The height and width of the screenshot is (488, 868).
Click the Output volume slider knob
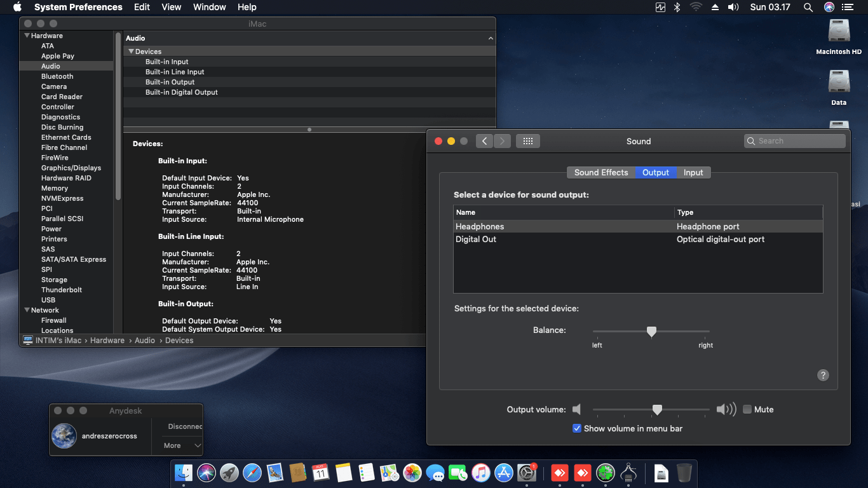[x=658, y=410]
